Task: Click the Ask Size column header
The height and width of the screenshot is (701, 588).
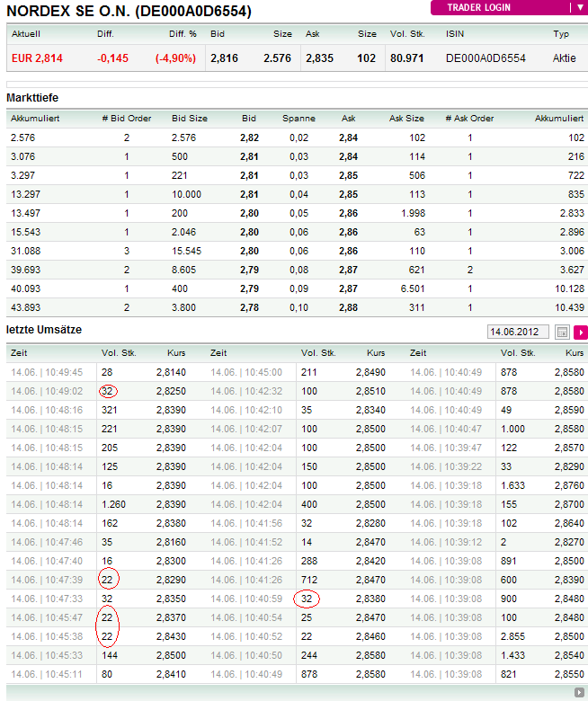Action: point(406,119)
